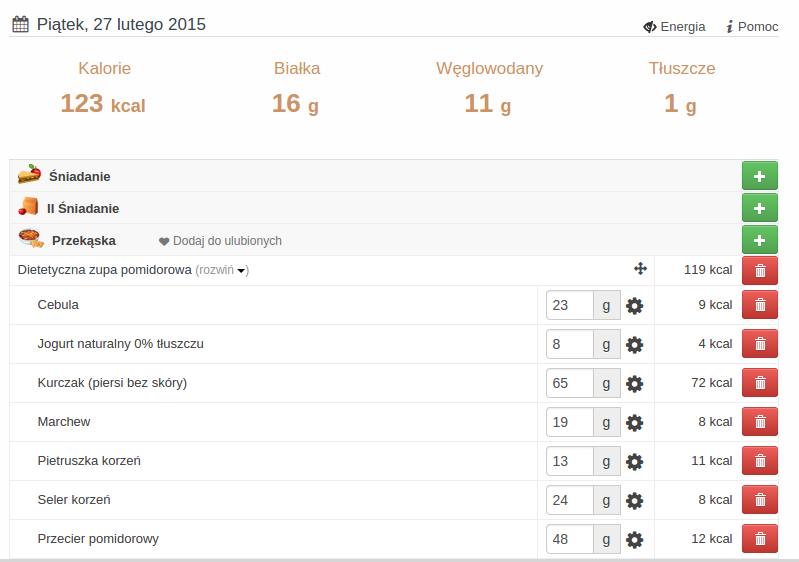The image size is (799, 562).
Task: Trash the Jogurt naturalny ingredient
Action: click(x=759, y=344)
